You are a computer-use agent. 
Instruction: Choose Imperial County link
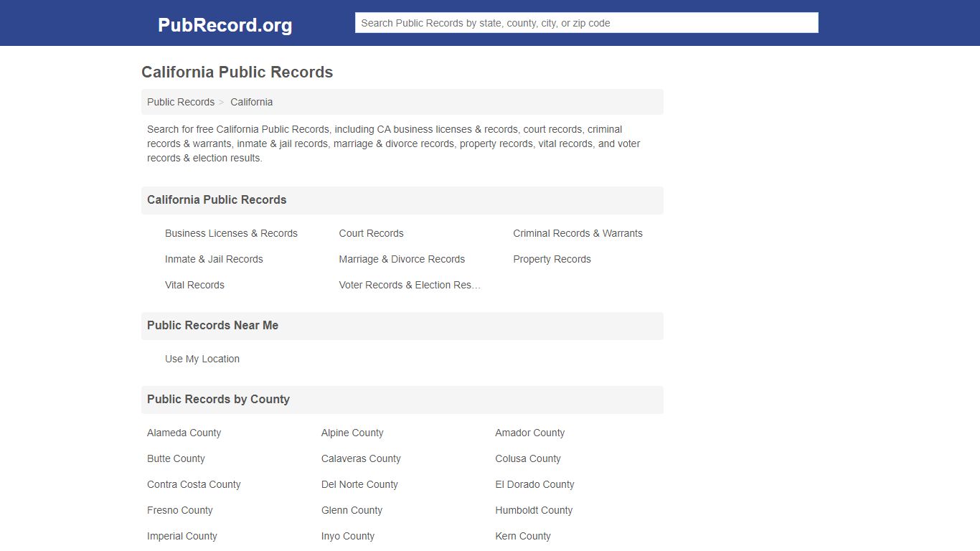[x=182, y=536]
